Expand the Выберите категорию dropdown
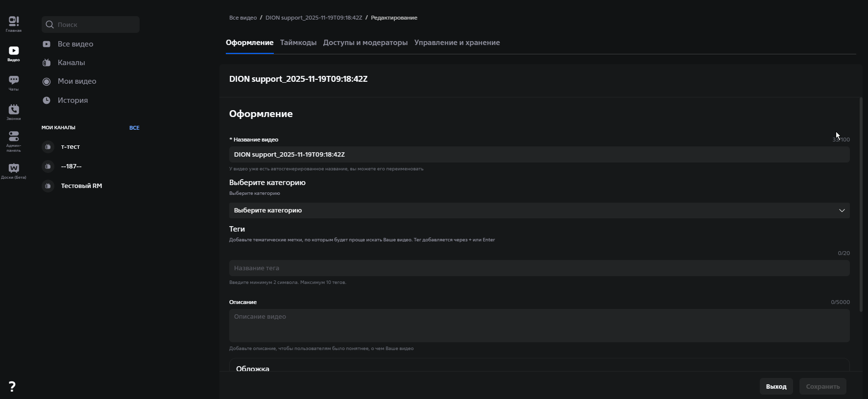 click(539, 211)
